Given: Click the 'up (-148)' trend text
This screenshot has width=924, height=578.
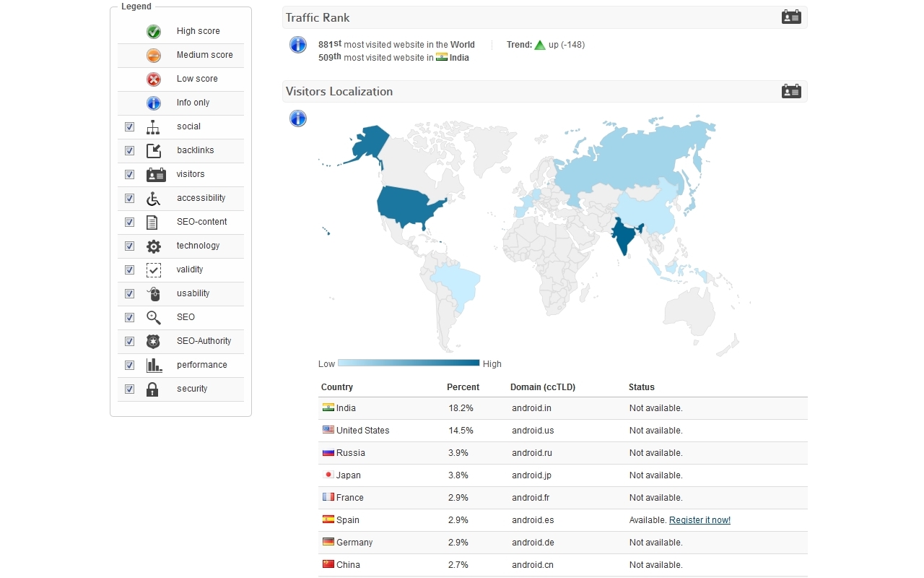Looking at the screenshot, I should 567,45.
